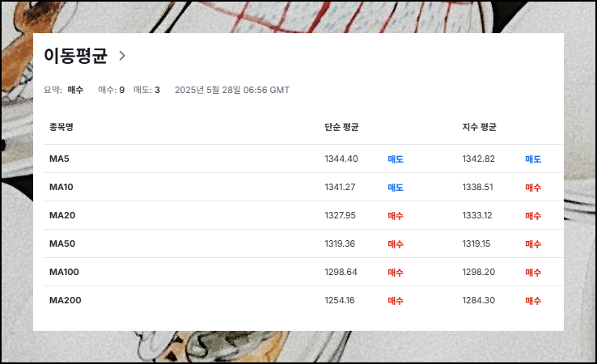Click the MA5 simple average value 1344.40
Image resolution: width=597 pixels, height=364 pixels.
click(341, 159)
